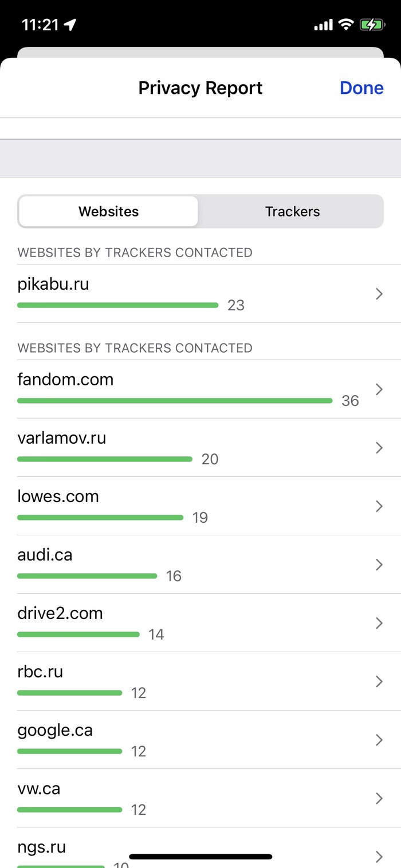Tap the cellular signal bars icon
Viewport: 401px width, 868px height.
(324, 25)
